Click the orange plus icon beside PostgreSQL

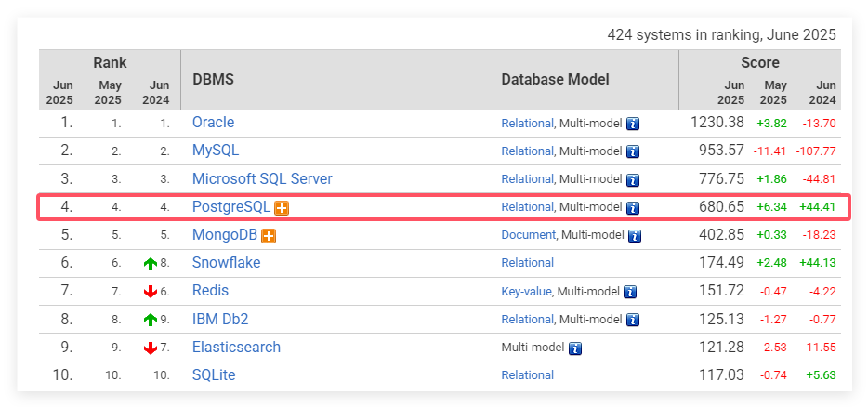282,208
